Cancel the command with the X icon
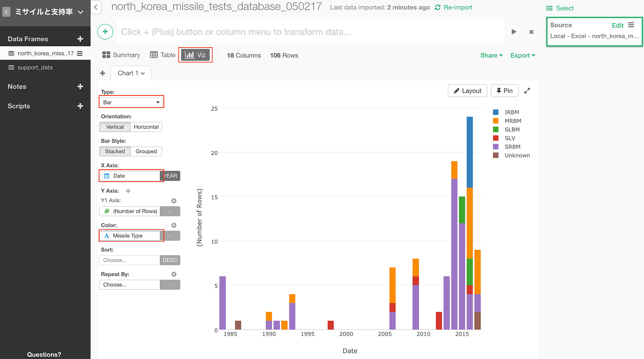 tap(531, 32)
